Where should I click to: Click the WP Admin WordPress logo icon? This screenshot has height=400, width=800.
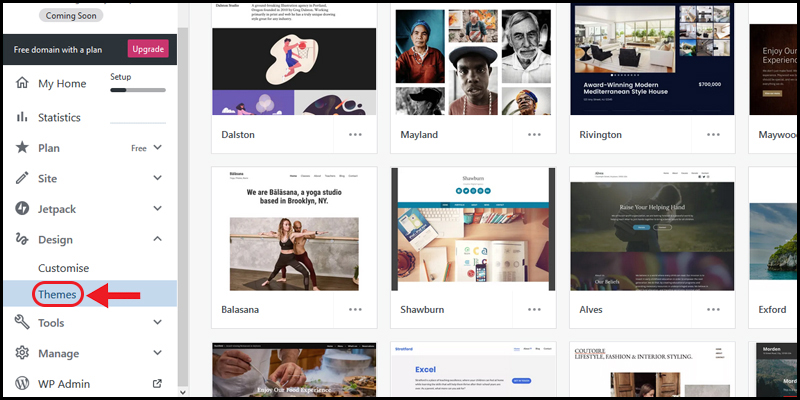pyautogui.click(x=22, y=383)
